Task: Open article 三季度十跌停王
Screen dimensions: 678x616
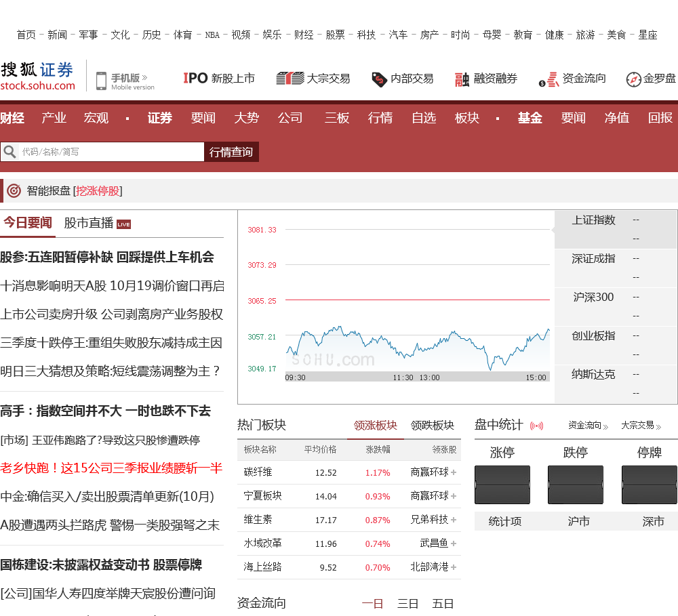Action: (111, 343)
